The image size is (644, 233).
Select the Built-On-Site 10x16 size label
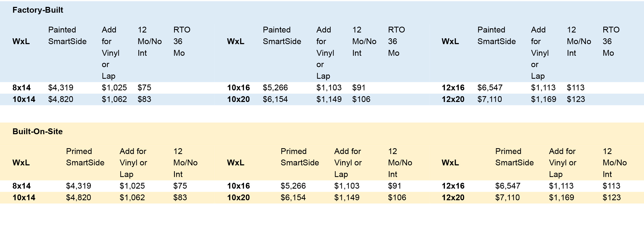point(238,186)
